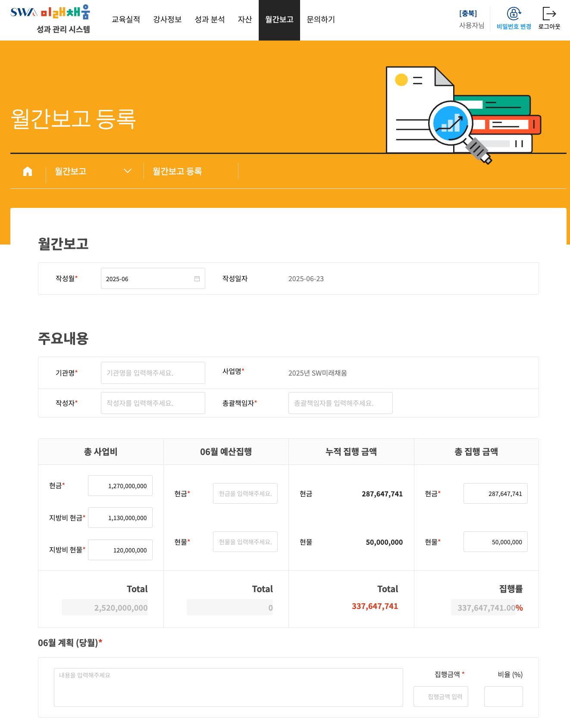This screenshot has width=570, height=728.
Task: Select the 월간보고 menu tab
Action: (x=279, y=20)
